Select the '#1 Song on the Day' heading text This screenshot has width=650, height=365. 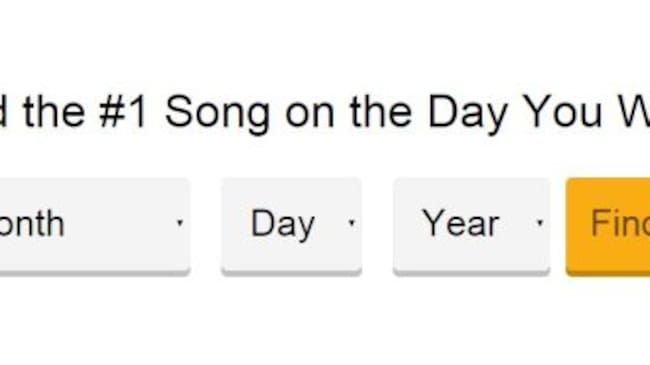click(x=303, y=113)
